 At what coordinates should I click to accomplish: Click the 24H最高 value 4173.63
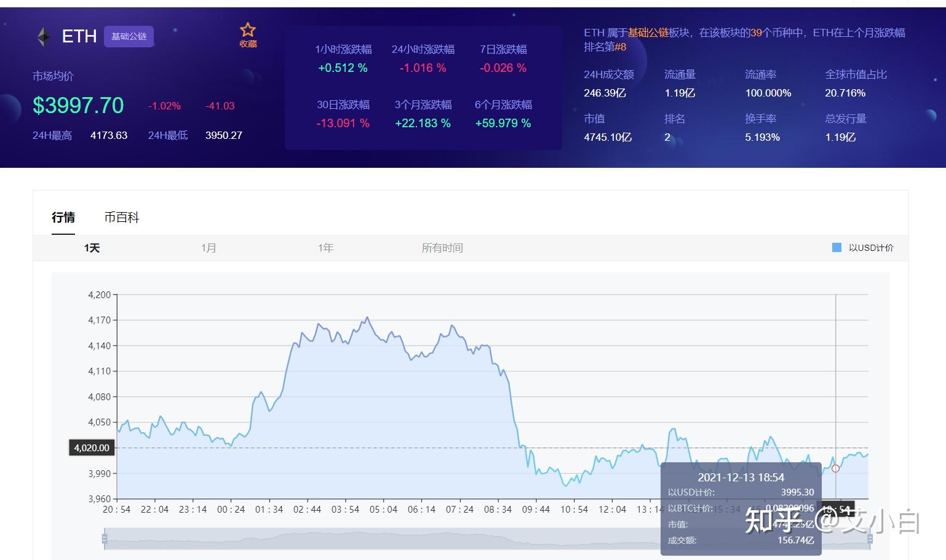109,135
